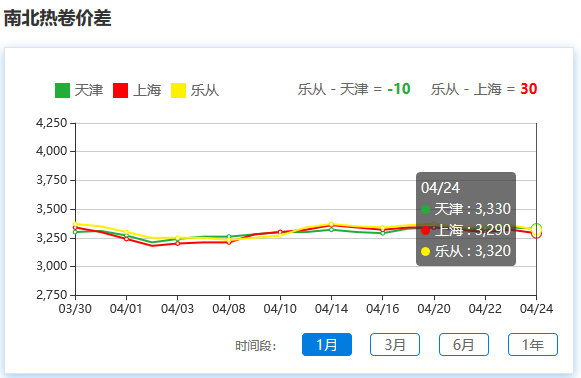Toggle the 乐从 yellow legend swatch
Screen dimensions: 581x378
point(178,90)
